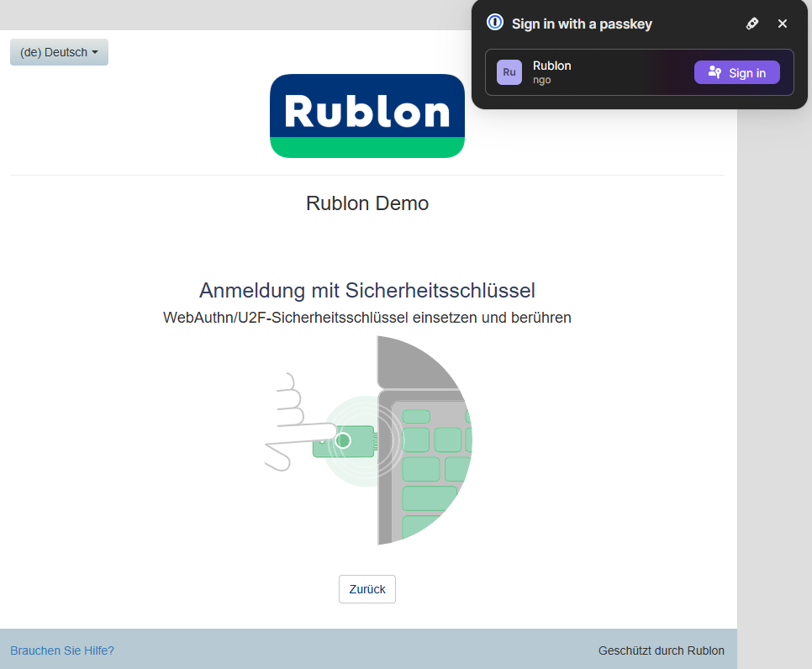Click the Rublon Demo heading
The width and height of the screenshot is (812, 669).
pyautogui.click(x=367, y=203)
